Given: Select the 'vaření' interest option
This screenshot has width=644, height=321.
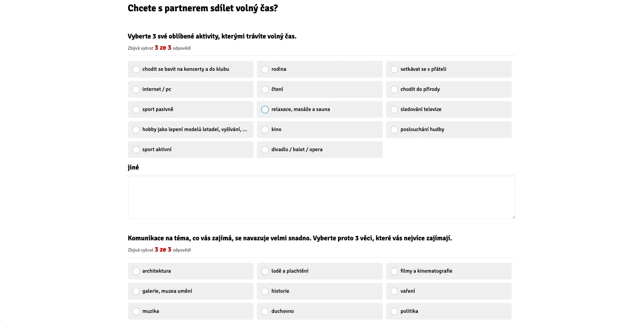Looking at the screenshot, I should pyautogui.click(x=449, y=291).
